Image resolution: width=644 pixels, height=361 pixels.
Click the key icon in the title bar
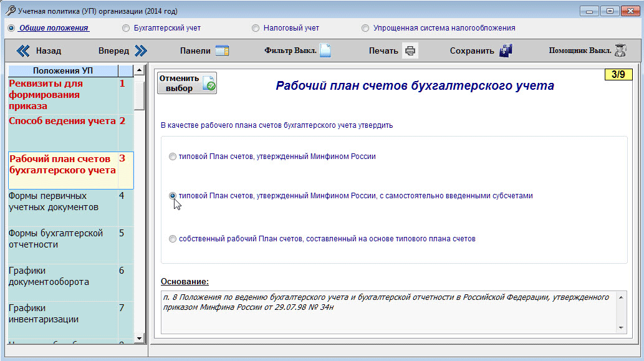click(11, 11)
